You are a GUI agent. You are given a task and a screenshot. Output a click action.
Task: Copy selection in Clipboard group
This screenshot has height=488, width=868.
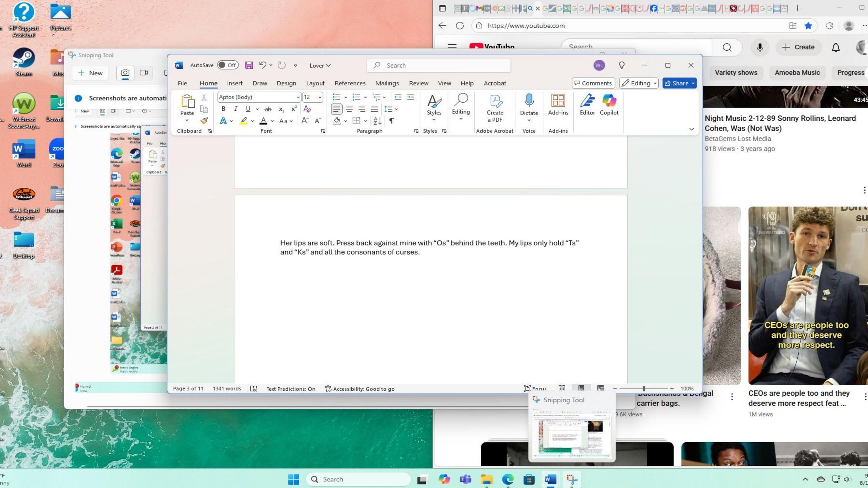204,109
